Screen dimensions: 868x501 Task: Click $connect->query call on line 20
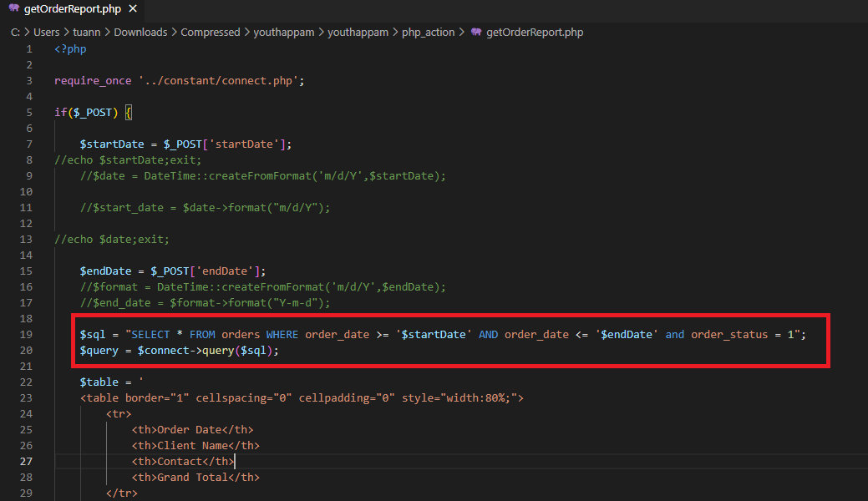point(208,351)
